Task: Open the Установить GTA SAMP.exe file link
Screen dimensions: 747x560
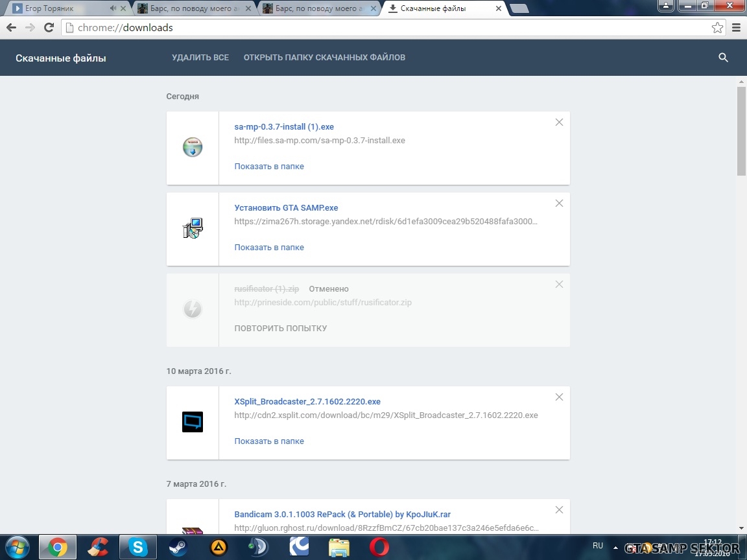Action: tap(287, 208)
